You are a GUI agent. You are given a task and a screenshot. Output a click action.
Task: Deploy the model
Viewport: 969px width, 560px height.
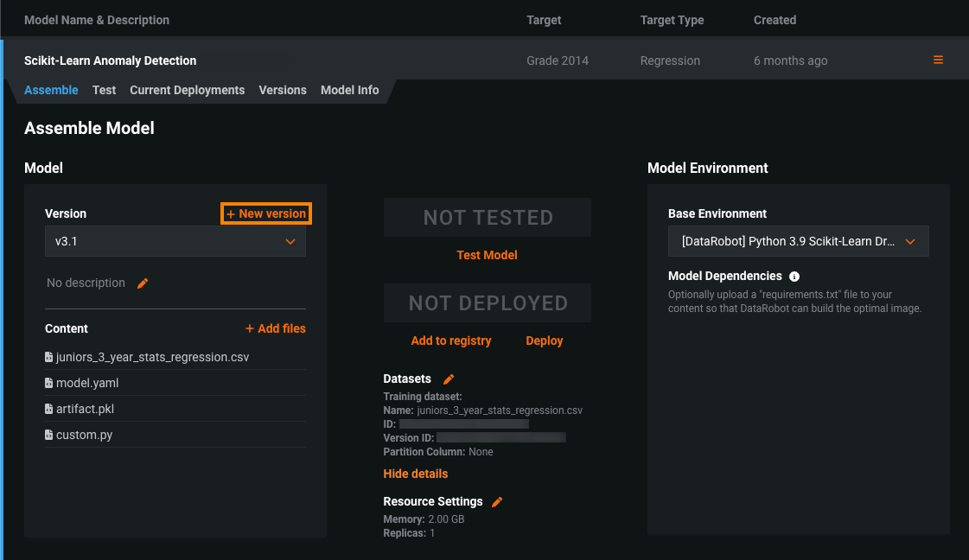(544, 340)
